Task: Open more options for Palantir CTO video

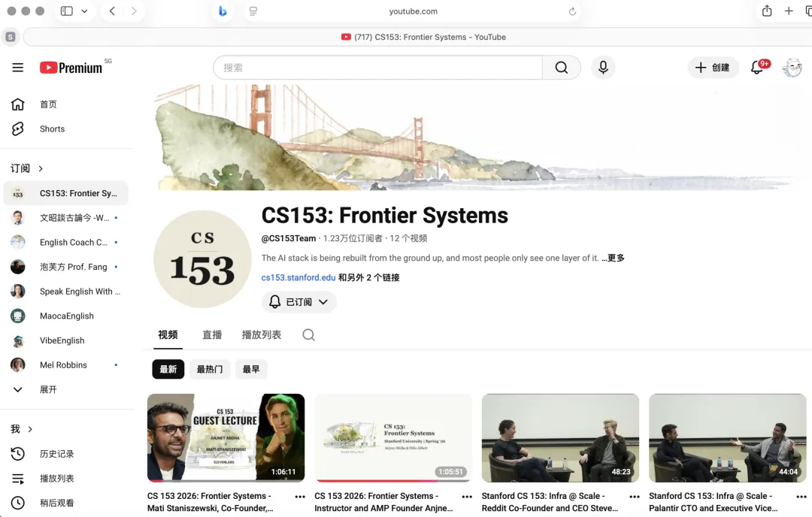Action: point(801,496)
